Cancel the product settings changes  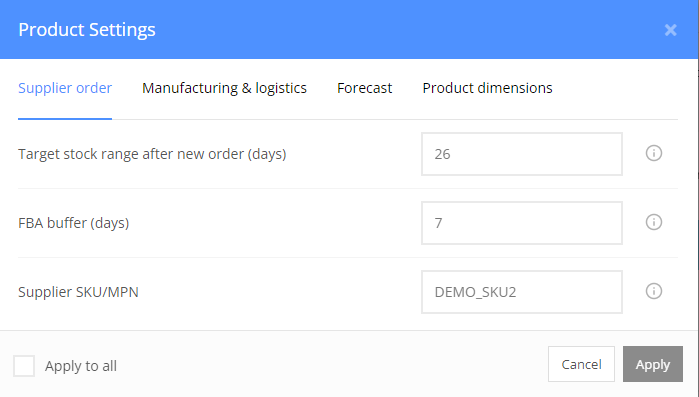(581, 364)
